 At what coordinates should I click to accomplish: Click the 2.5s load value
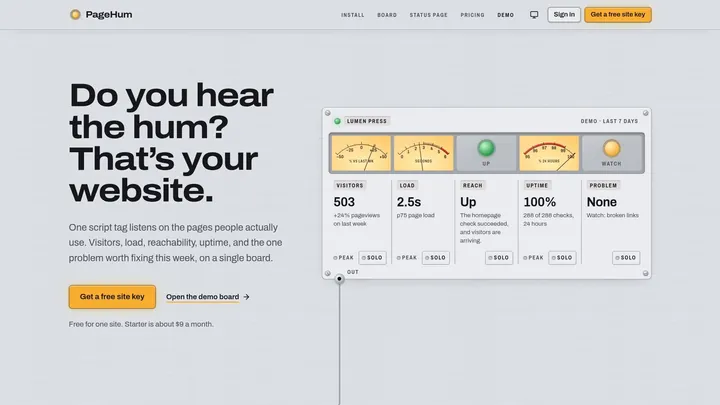pos(409,202)
